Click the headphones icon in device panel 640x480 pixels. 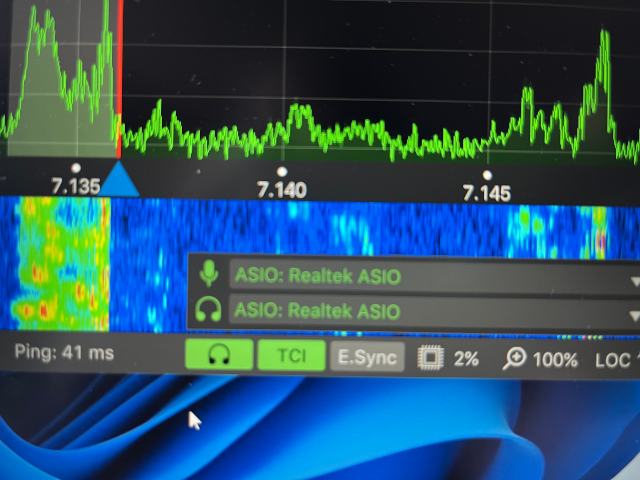click(x=209, y=310)
